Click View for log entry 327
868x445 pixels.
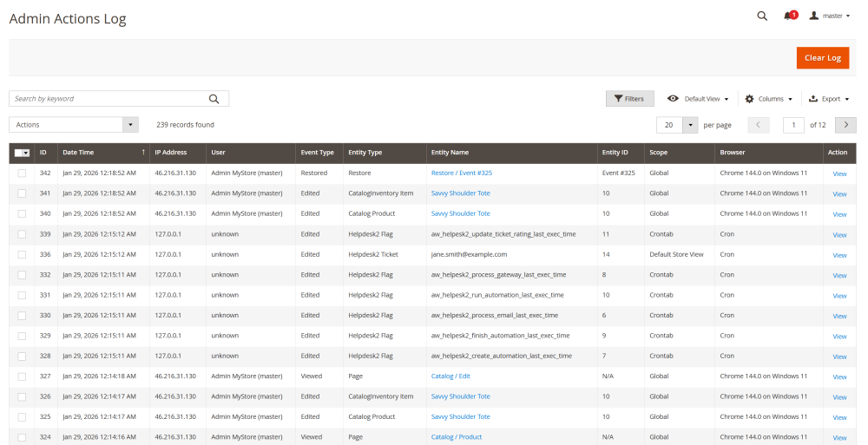pos(839,377)
